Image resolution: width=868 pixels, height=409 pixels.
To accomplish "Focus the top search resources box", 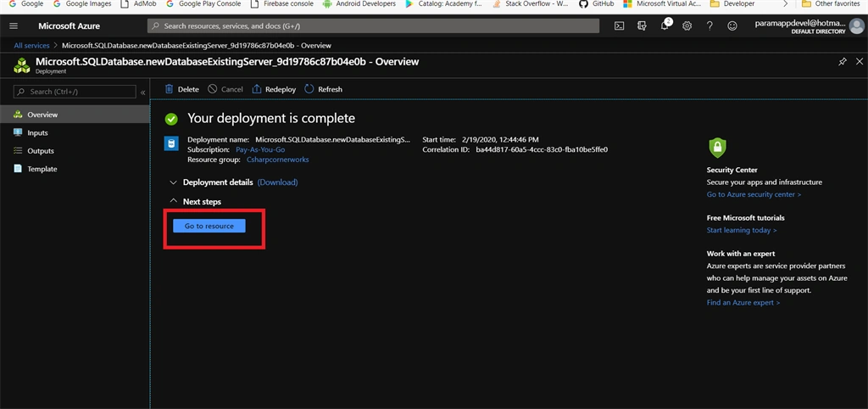I will (x=373, y=26).
